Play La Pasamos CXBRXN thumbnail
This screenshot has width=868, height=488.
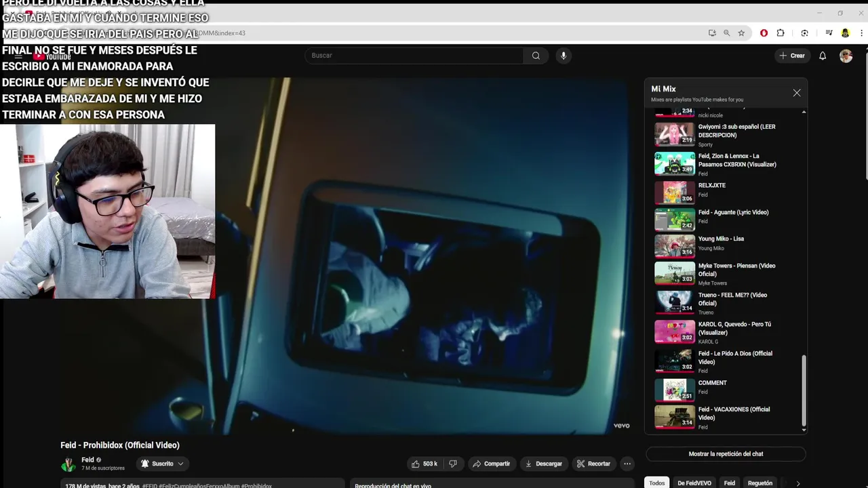pyautogui.click(x=675, y=163)
